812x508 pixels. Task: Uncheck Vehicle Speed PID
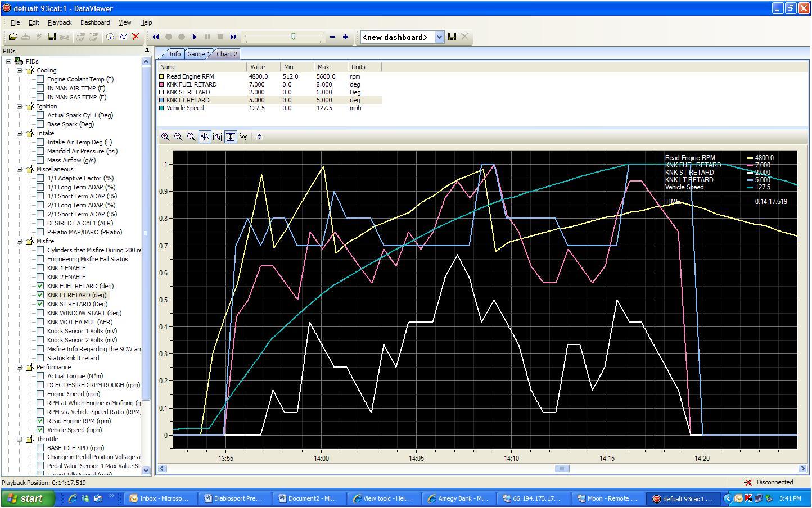click(x=40, y=430)
